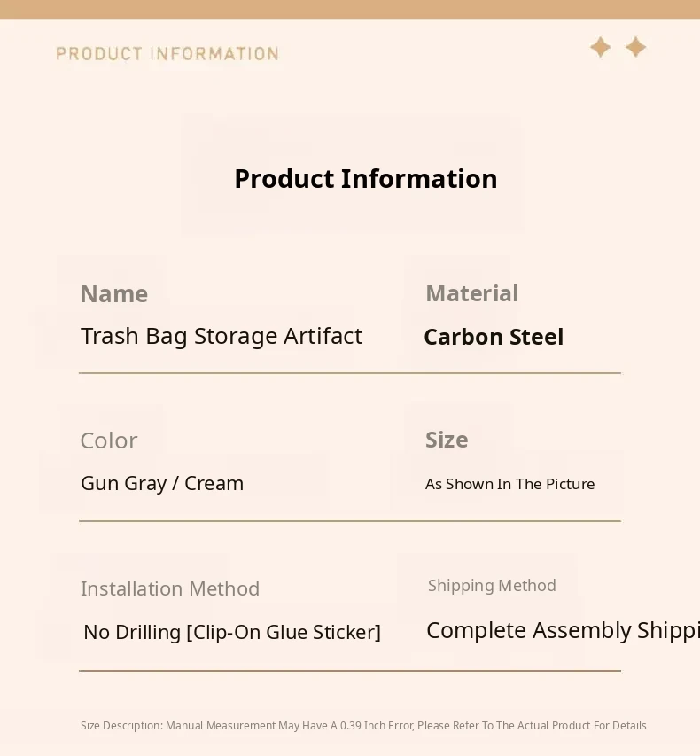Click the Size Description footnote text
Viewport: 700px width, 756px height.
tap(363, 726)
